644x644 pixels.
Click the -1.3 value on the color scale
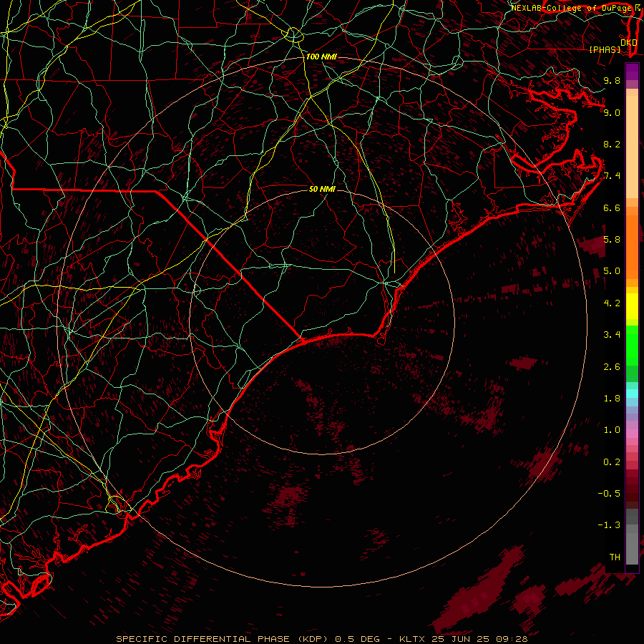pos(609,525)
